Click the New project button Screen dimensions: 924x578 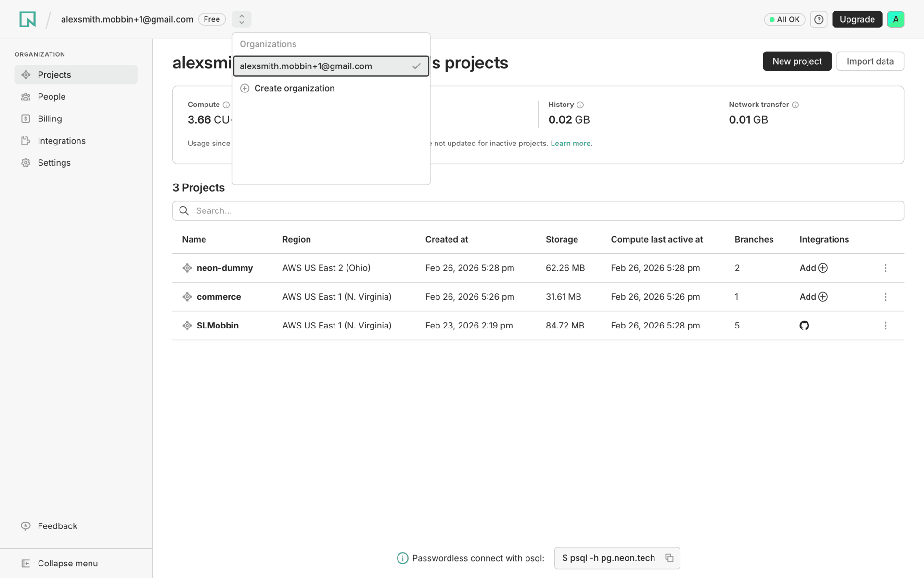click(797, 61)
